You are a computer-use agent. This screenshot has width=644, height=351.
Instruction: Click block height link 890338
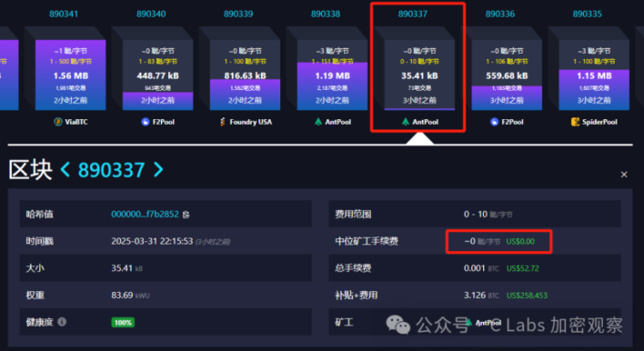click(326, 14)
